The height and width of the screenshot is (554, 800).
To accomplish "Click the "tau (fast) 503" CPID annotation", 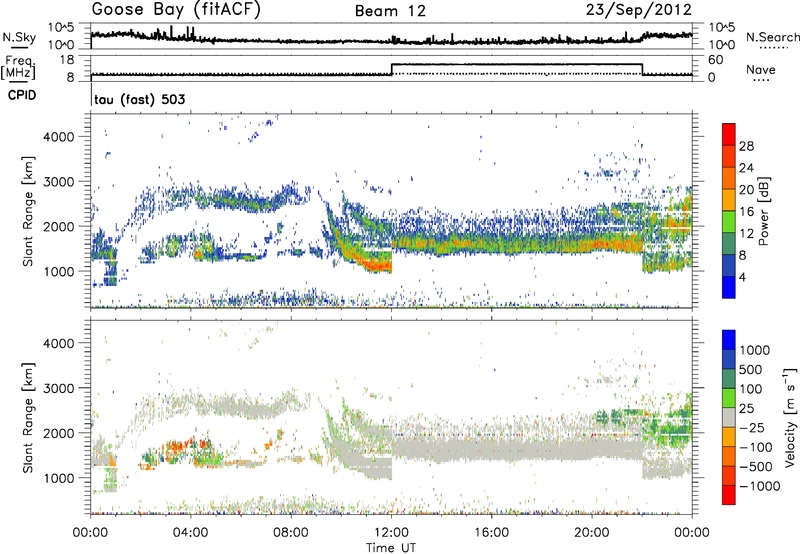I will pos(140,99).
